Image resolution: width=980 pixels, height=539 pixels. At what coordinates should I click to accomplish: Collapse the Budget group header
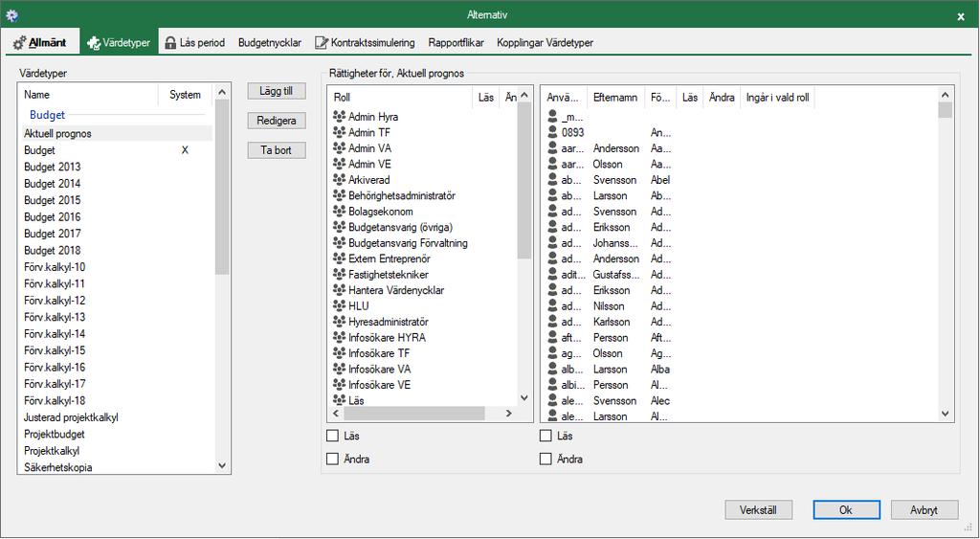point(48,115)
